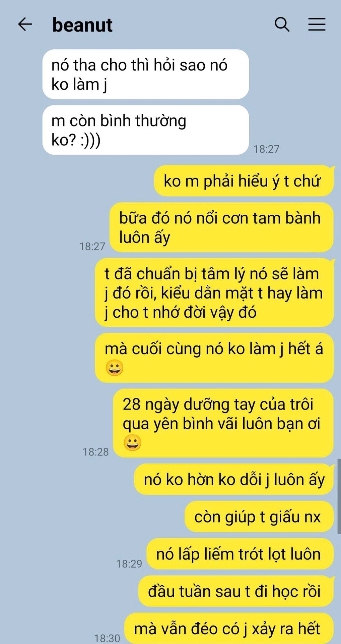This screenshot has width=341, height=644.
Task: Tap message 'nó lấp liếm trót lọt luôn'
Action: 240,554
